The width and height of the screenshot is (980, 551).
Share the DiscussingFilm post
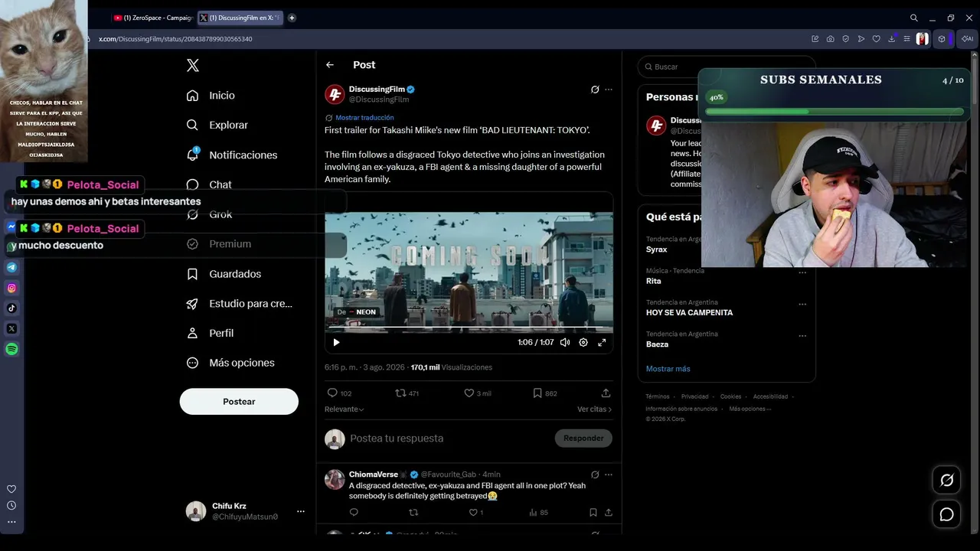click(606, 393)
